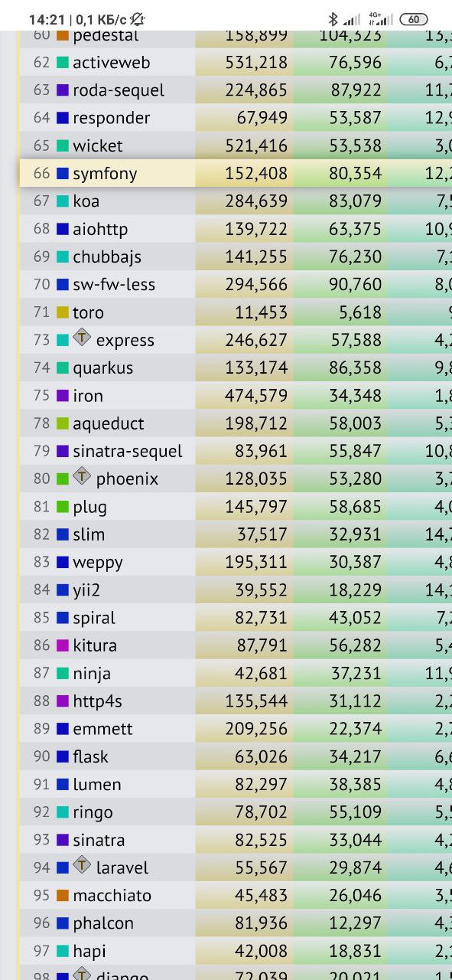The height and width of the screenshot is (980, 452).
Task: Select the http4s framework name
Action: 97,701
